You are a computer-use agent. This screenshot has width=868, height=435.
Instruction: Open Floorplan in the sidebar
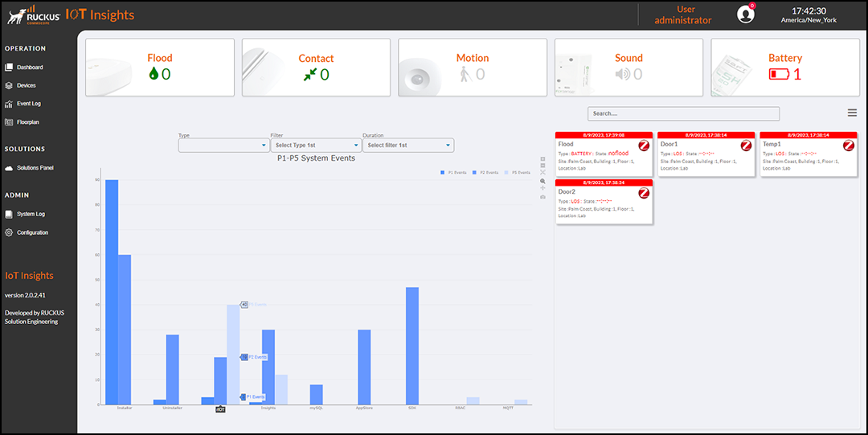(27, 122)
